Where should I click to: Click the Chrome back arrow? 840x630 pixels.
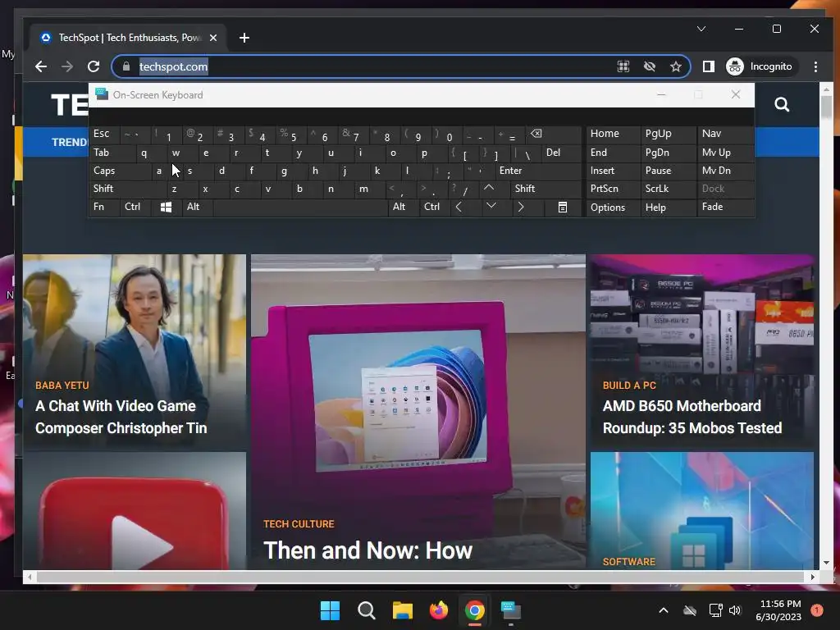41,66
